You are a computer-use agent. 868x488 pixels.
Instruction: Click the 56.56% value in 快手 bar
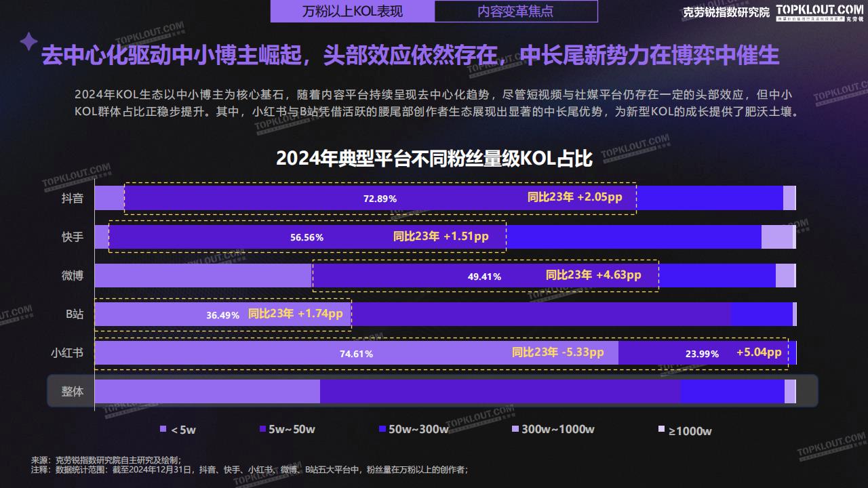pyautogui.click(x=307, y=238)
